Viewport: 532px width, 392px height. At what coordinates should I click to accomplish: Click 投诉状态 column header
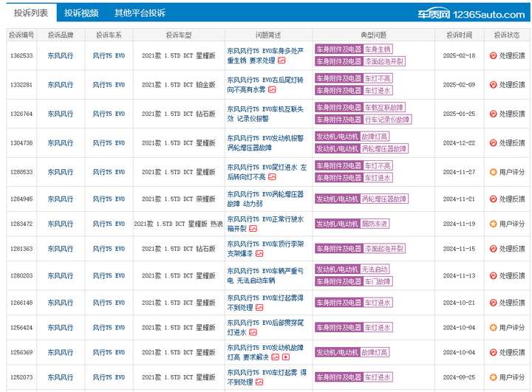pos(507,35)
